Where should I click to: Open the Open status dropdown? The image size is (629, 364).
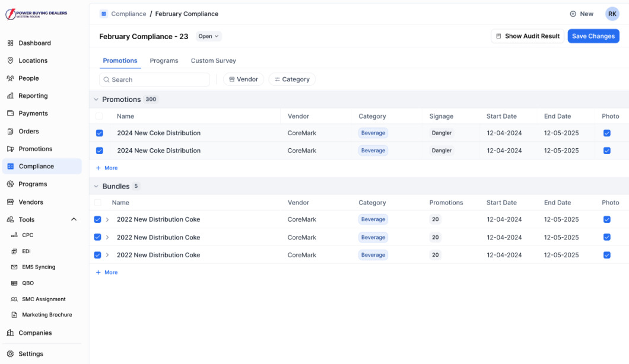[208, 36]
